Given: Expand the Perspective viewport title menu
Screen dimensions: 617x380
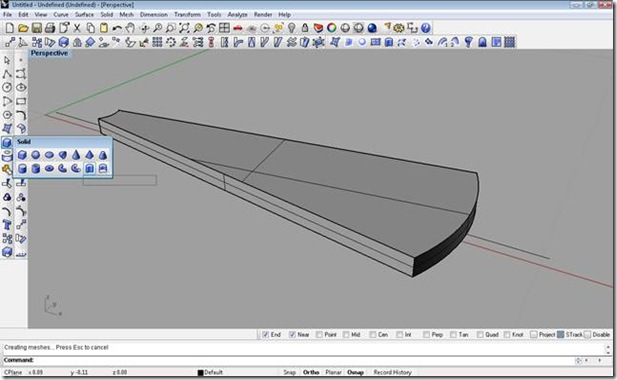Looking at the screenshot, I should [49, 53].
